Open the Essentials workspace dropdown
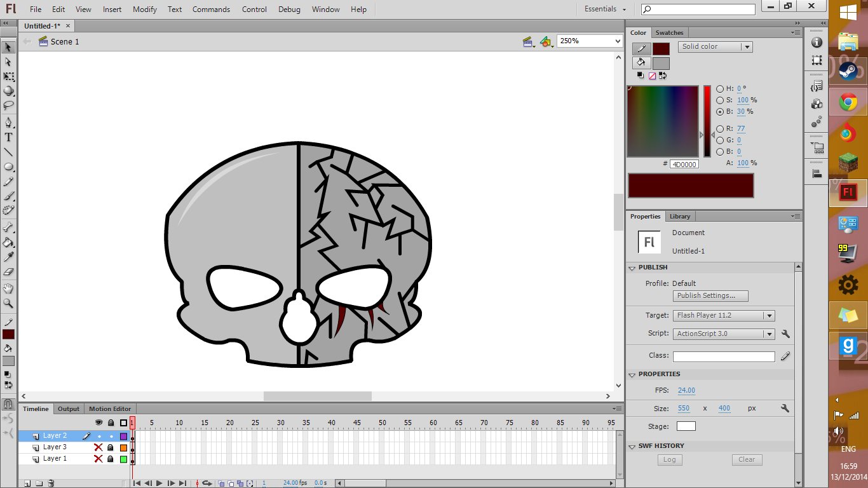This screenshot has width=868, height=488. [x=605, y=9]
